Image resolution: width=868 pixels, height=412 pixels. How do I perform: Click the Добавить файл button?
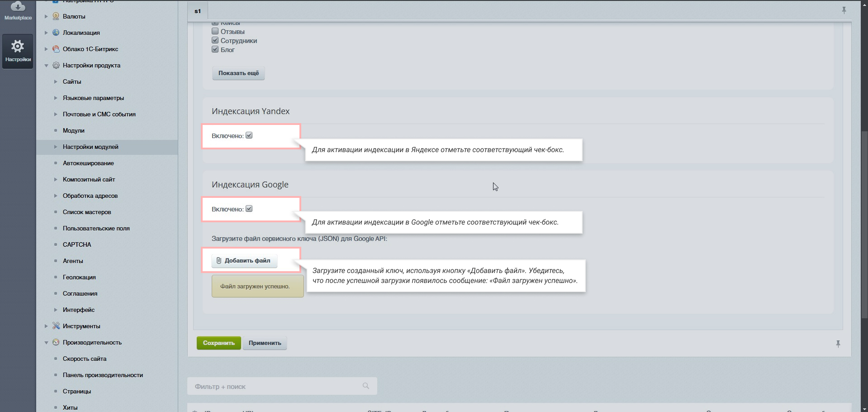pyautogui.click(x=244, y=260)
